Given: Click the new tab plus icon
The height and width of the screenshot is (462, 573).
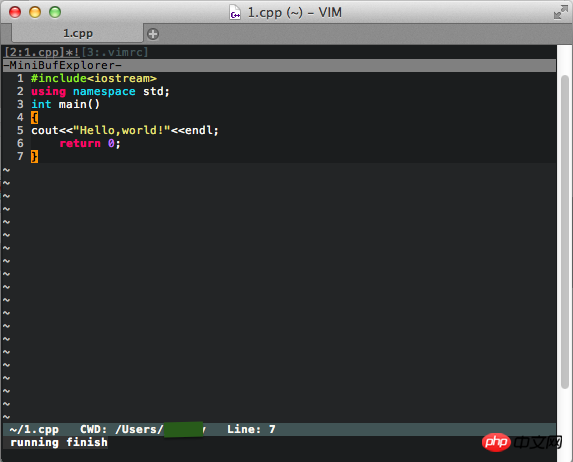Looking at the screenshot, I should coord(153,34).
